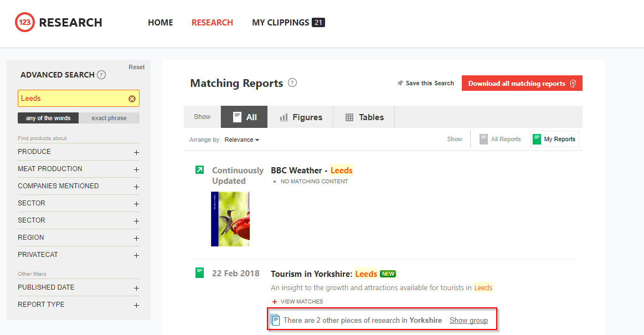Click the Show group link
The width and height of the screenshot is (644, 335).
tap(469, 320)
